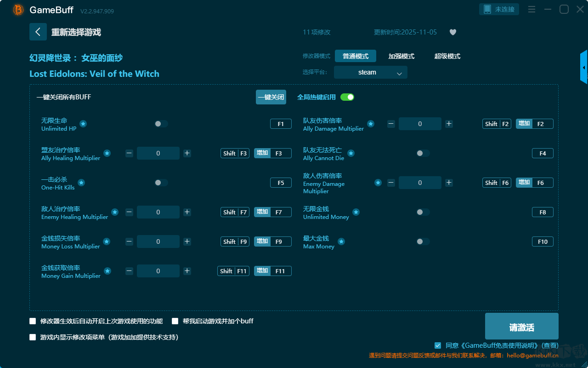The height and width of the screenshot is (368, 588).
Task: Click the star icon next to Unlimited HP
Action: tap(83, 124)
